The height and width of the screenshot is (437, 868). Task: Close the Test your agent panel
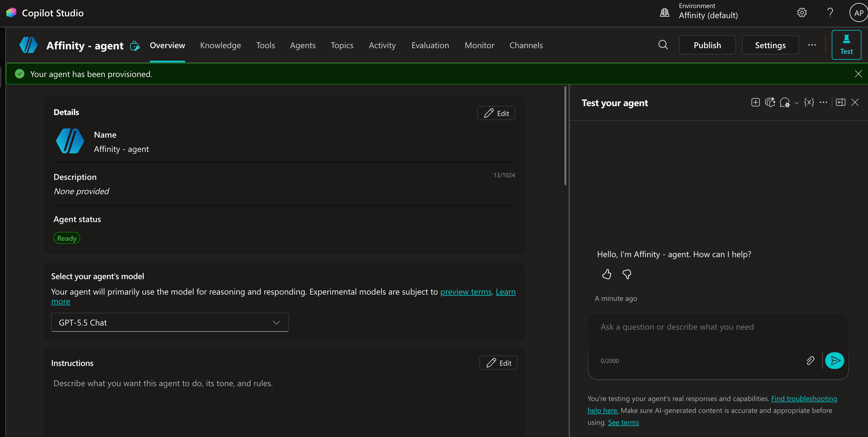pos(855,103)
